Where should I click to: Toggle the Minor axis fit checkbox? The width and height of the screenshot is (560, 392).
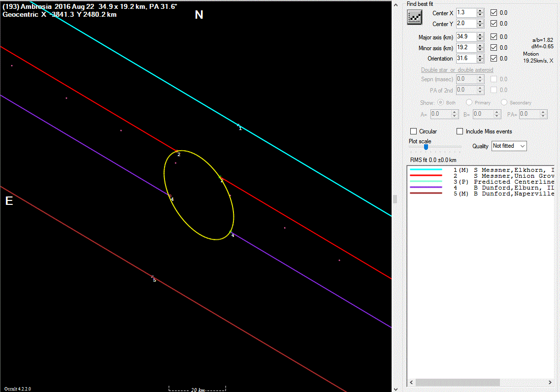click(x=494, y=47)
